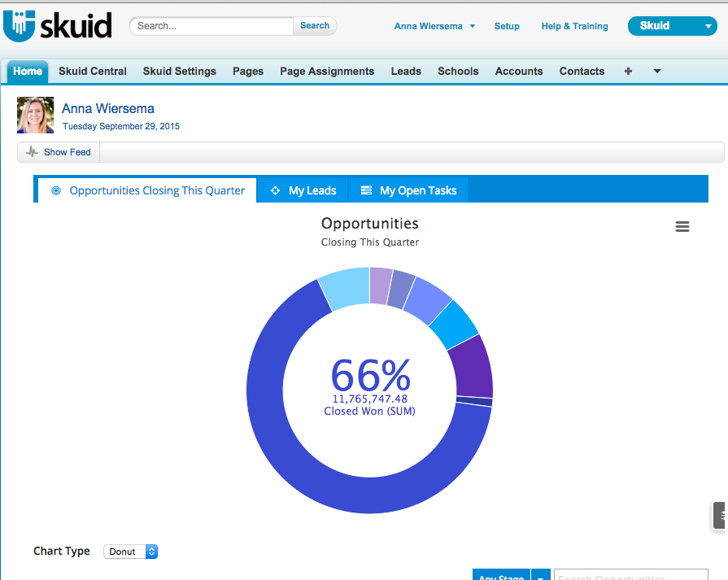Screen dimensions: 728x580
Task: Open the Skuid dropdown in the top right
Action: point(672,26)
